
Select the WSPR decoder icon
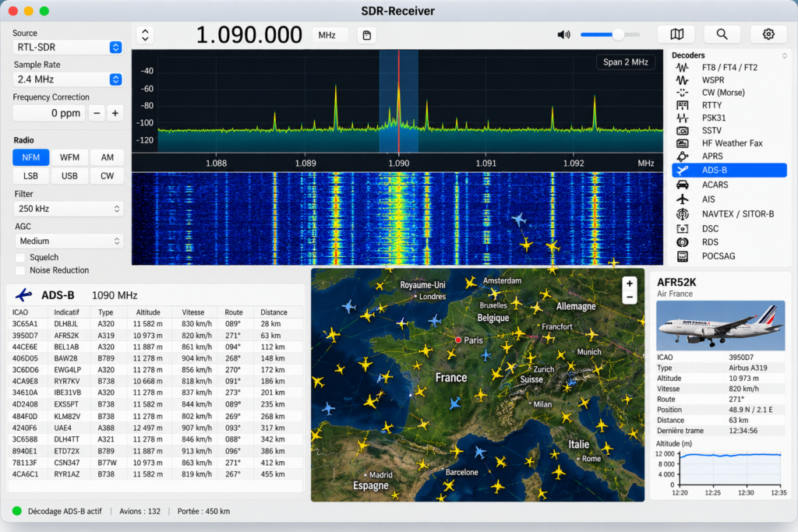tap(682, 80)
